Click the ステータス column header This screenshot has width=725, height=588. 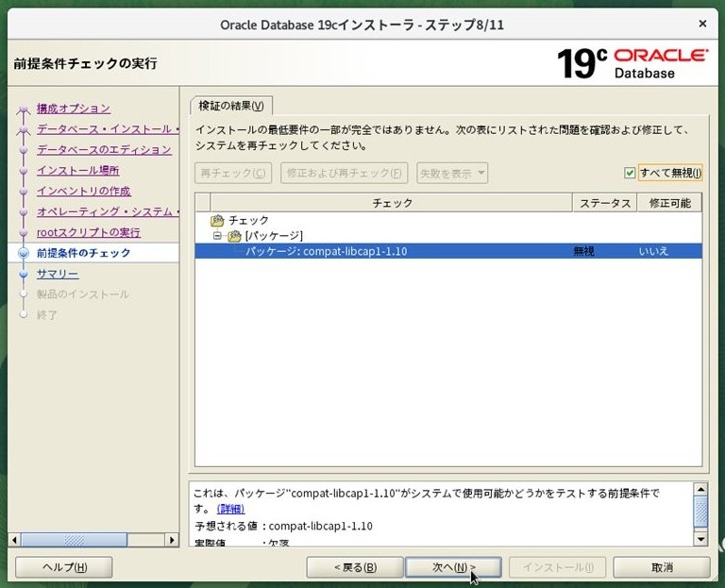click(605, 204)
